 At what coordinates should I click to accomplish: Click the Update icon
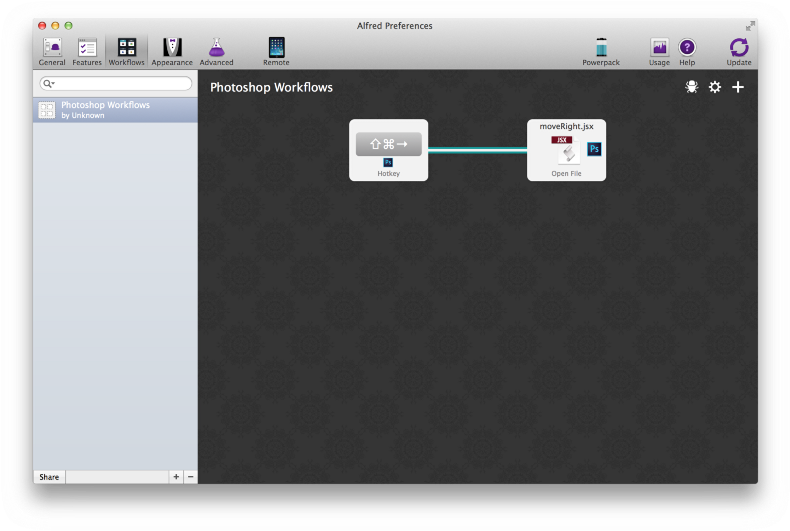point(739,50)
